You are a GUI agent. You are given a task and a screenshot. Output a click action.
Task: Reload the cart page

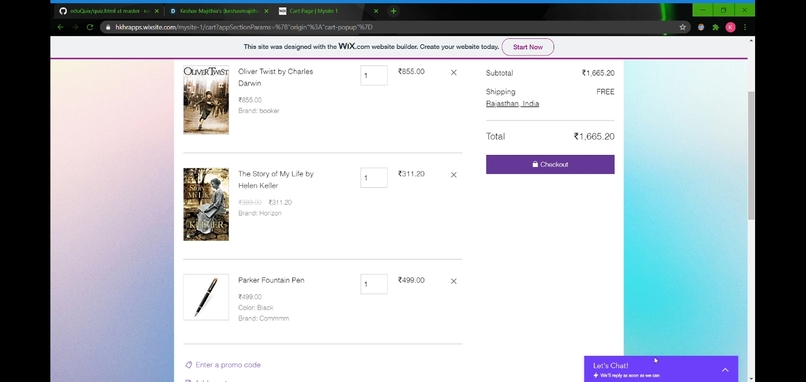tap(89, 27)
